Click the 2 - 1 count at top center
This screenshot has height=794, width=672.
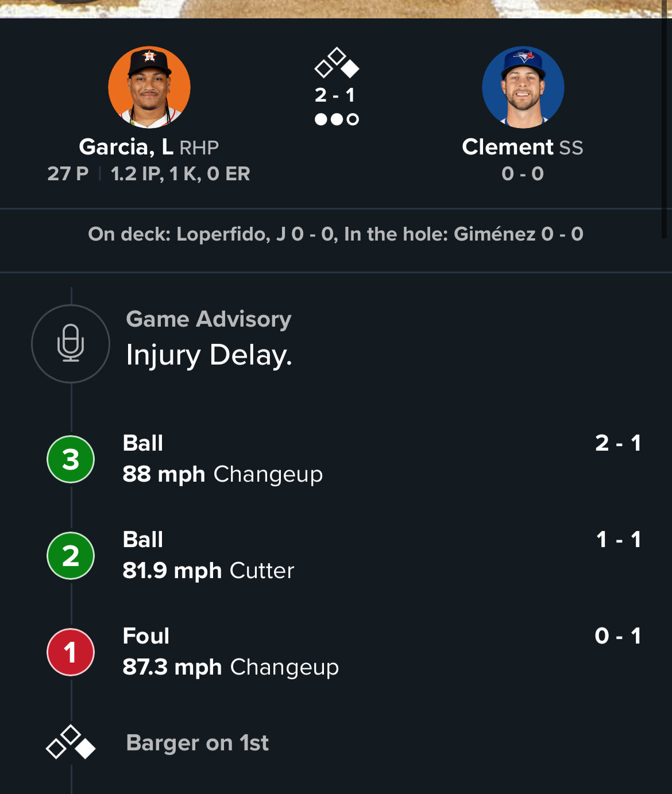335,95
